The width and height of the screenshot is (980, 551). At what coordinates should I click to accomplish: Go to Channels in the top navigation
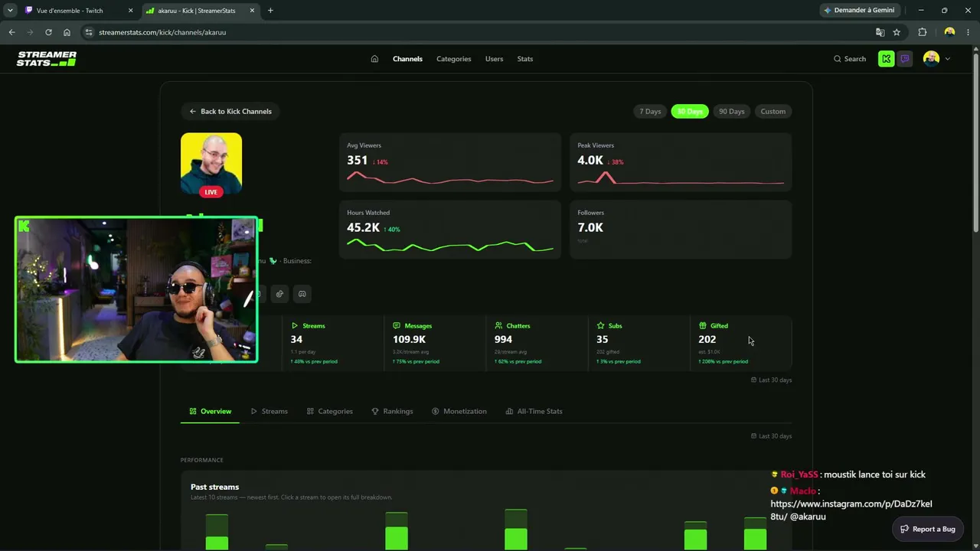[407, 59]
